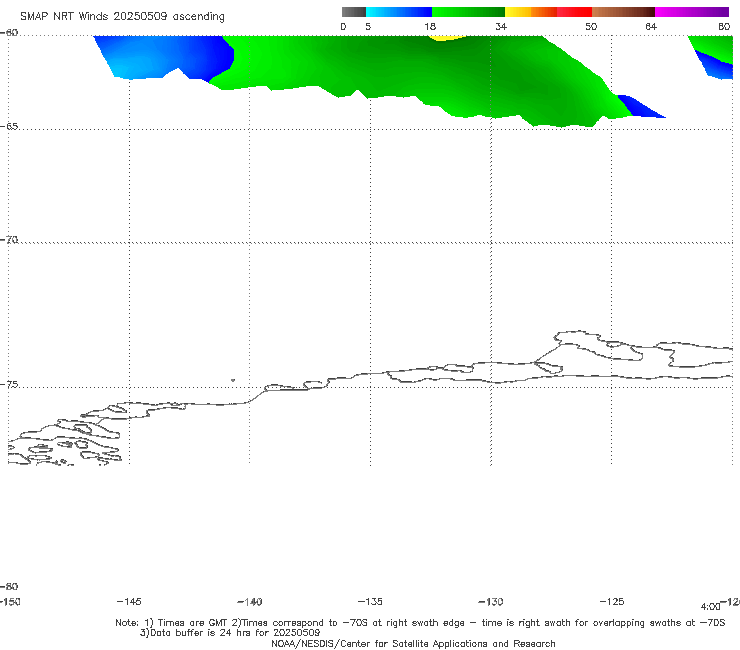Click the latitude label '-65'
Image resolution: width=740 pixels, height=650 pixels.
point(9,126)
